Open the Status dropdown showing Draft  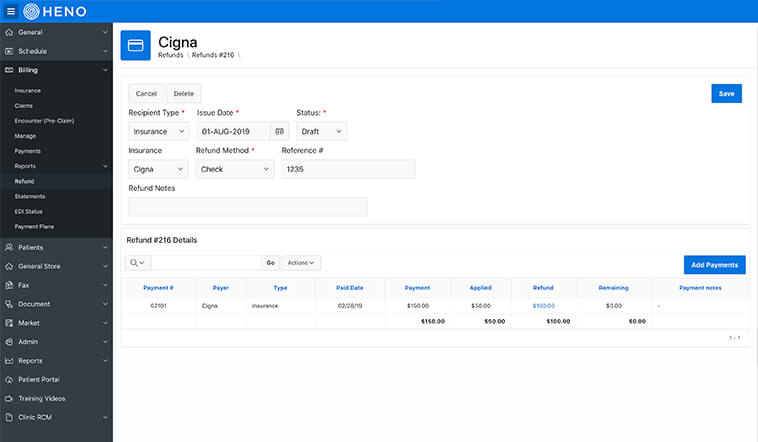pos(321,132)
